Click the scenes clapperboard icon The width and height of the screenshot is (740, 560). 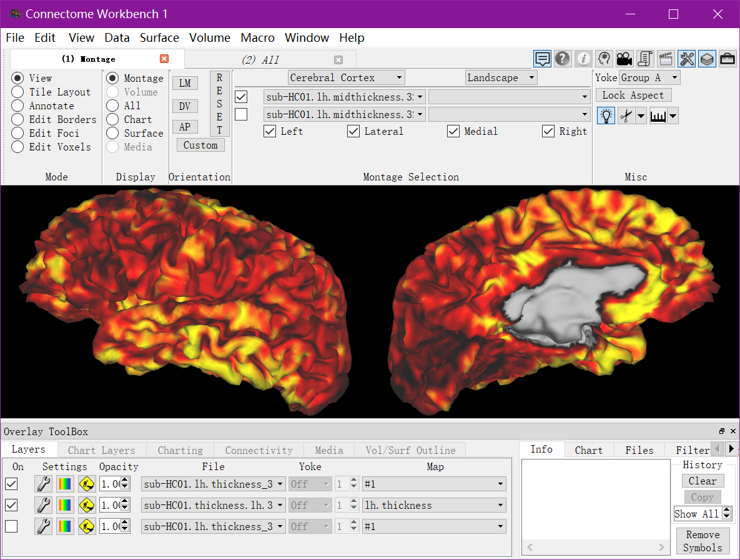pos(666,59)
